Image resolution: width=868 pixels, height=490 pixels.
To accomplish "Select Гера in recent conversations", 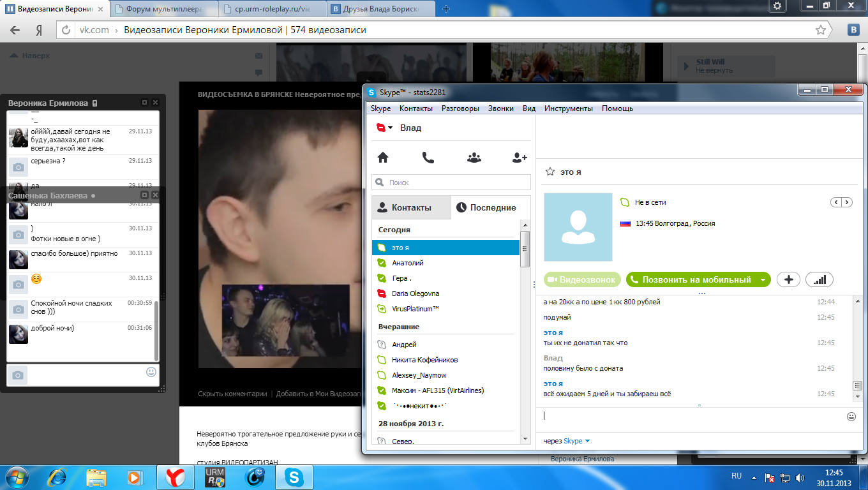I will click(446, 278).
